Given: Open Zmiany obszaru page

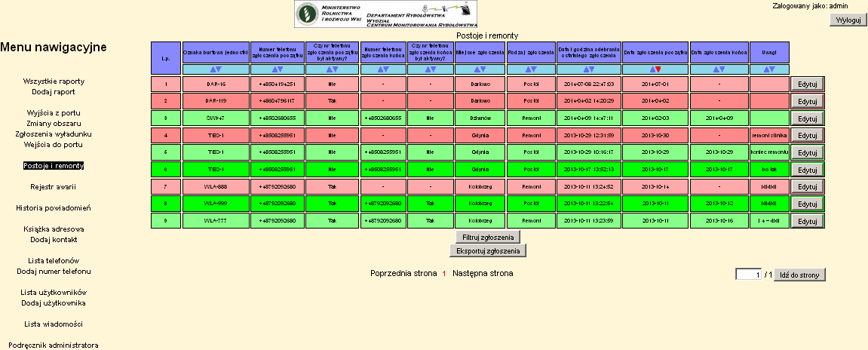Looking at the screenshot, I should click(x=54, y=124).
